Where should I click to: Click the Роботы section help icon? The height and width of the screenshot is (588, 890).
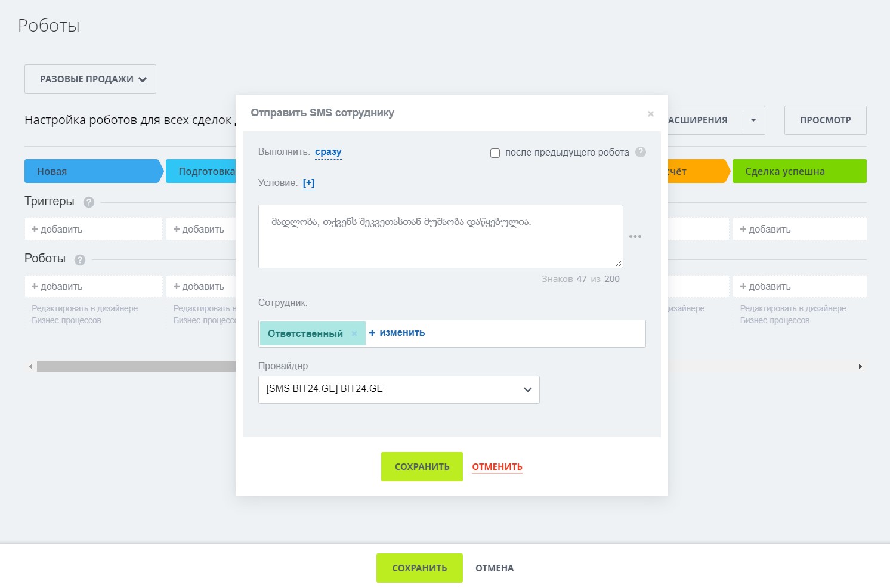pyautogui.click(x=80, y=260)
